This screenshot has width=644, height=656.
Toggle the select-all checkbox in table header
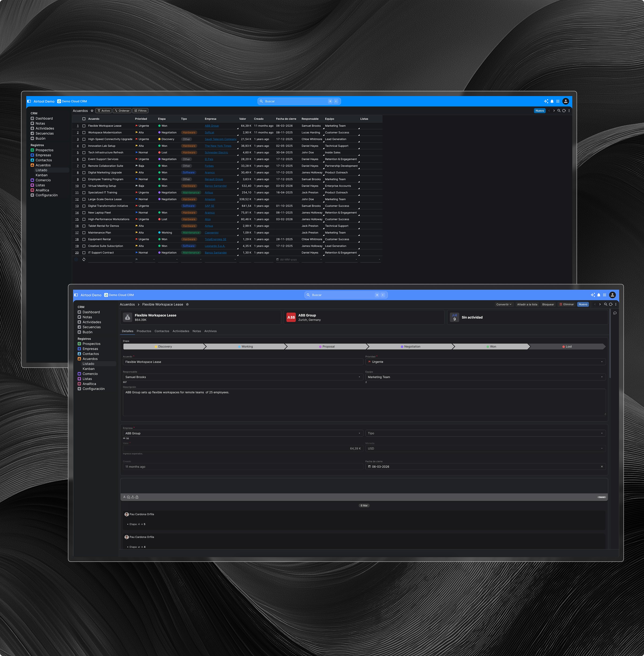(84, 119)
